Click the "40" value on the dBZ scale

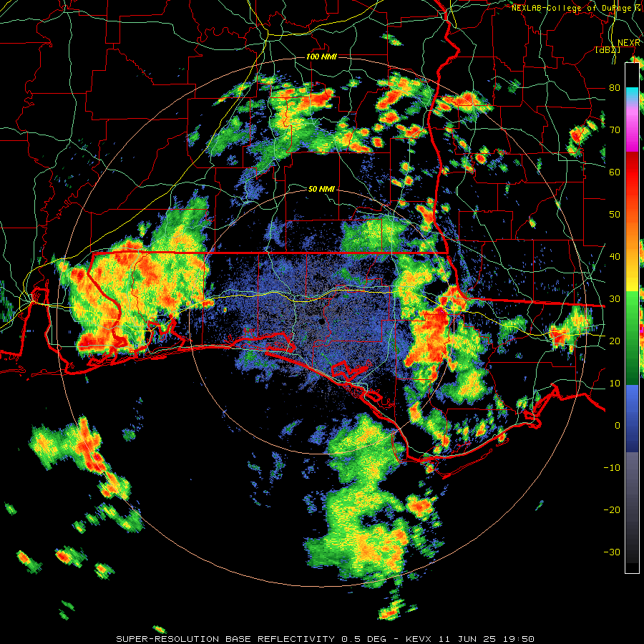(x=615, y=256)
